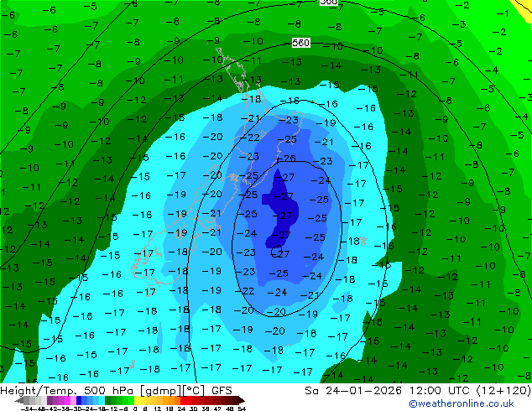
Task: Click the -26 temperature value on the map
Action: point(286,159)
